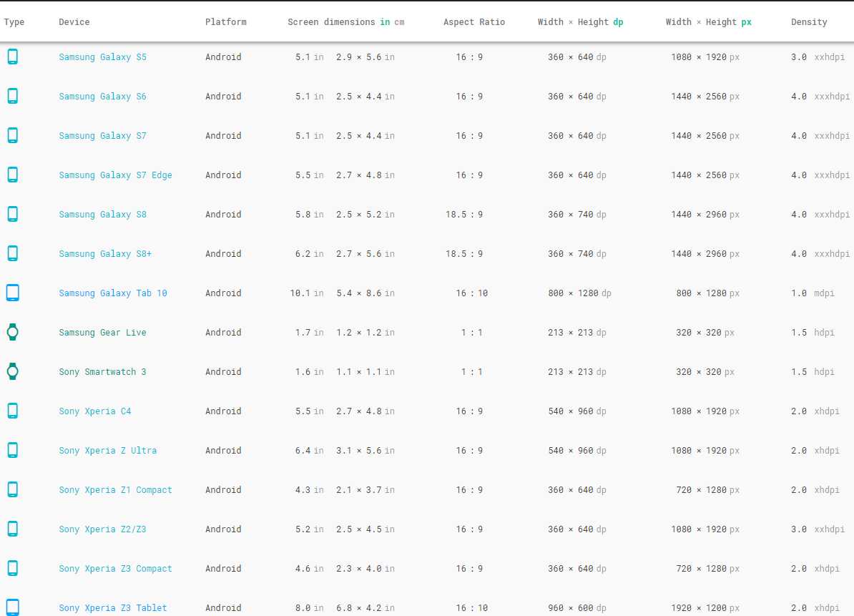The height and width of the screenshot is (616, 854).
Task: Open the Samsung Galaxy Tab 10 link
Action: click(113, 293)
